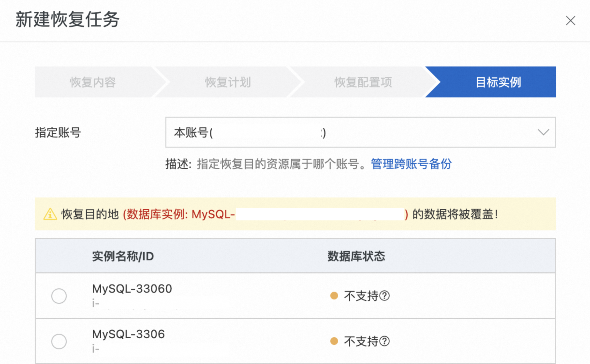Select the 目标实例 step
The height and width of the screenshot is (364, 590).
click(498, 82)
